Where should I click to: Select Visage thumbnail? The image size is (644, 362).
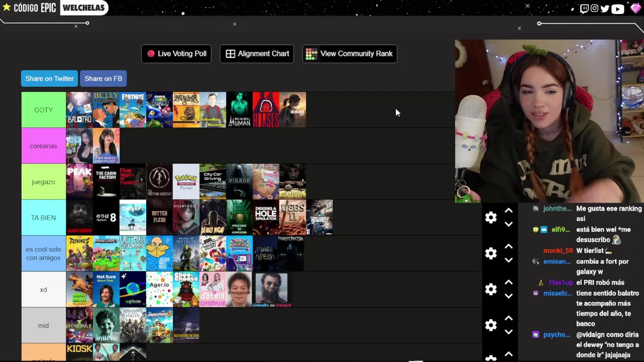[x=239, y=182]
